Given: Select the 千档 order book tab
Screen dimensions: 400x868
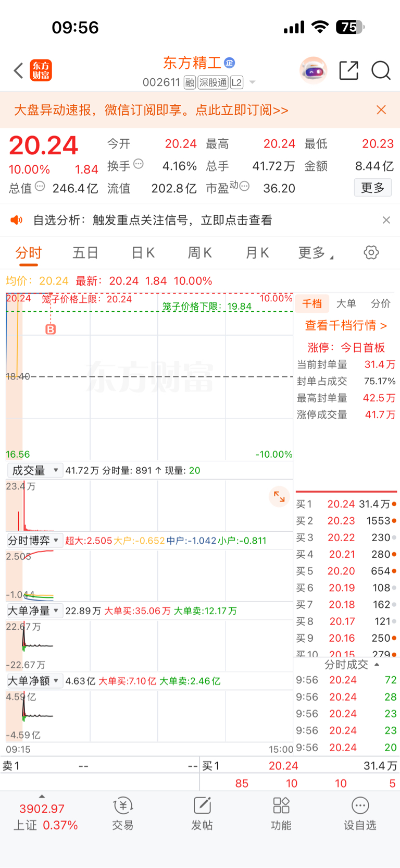Looking at the screenshot, I should click(312, 304).
